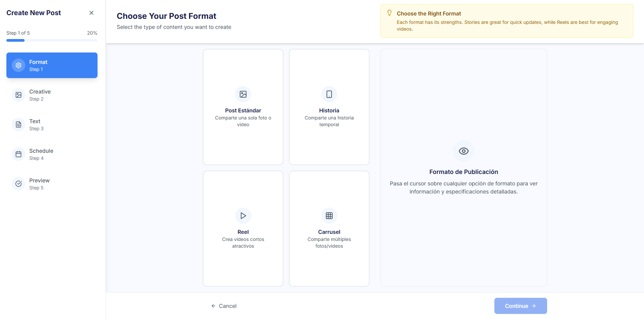Viewport: 644px width, 319px height.
Task: Click the lightbulb tip icon
Action: pos(389,13)
